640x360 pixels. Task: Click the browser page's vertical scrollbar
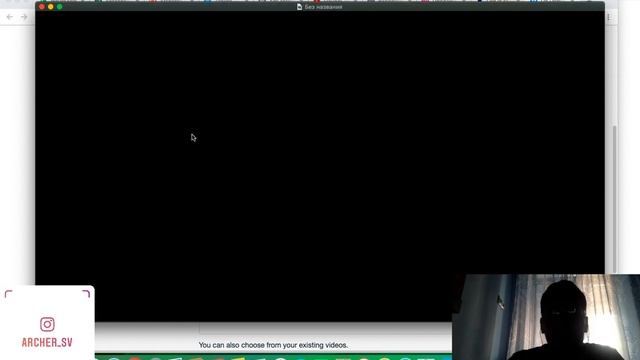click(x=615, y=199)
